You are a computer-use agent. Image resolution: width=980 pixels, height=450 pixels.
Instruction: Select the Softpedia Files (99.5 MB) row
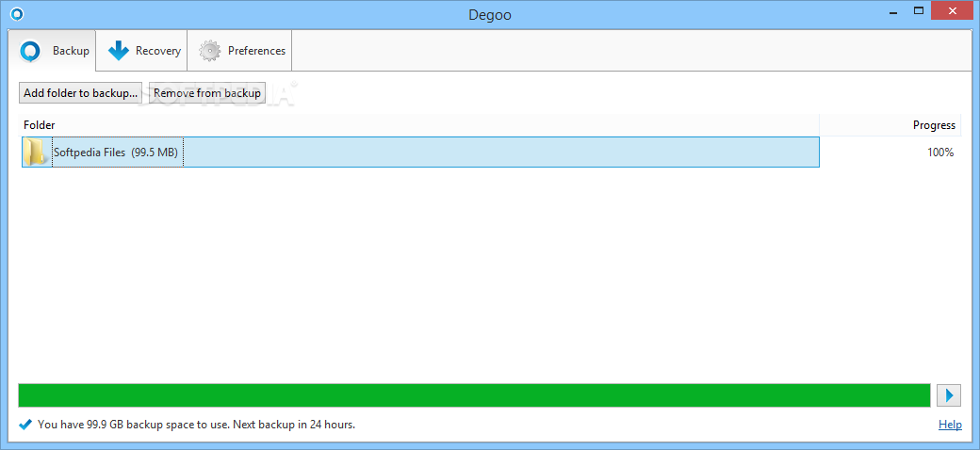(x=420, y=152)
